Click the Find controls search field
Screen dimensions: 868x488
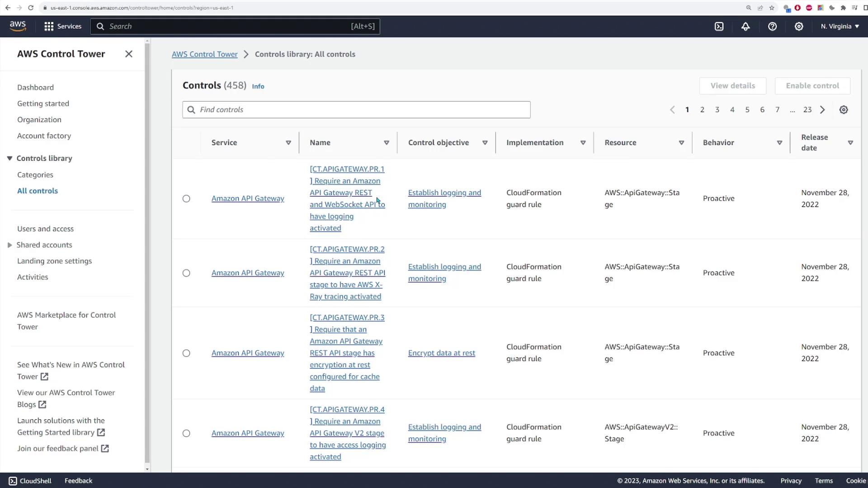[356, 110]
